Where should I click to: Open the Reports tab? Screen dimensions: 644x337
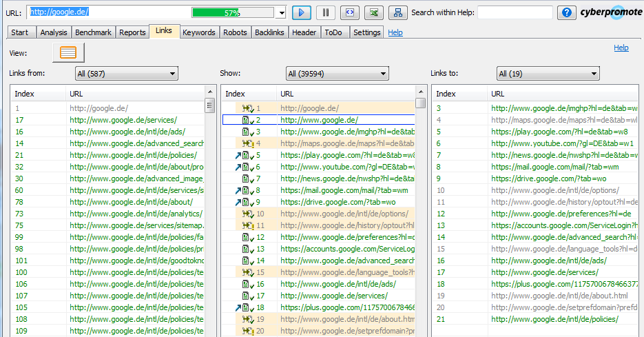click(x=132, y=32)
